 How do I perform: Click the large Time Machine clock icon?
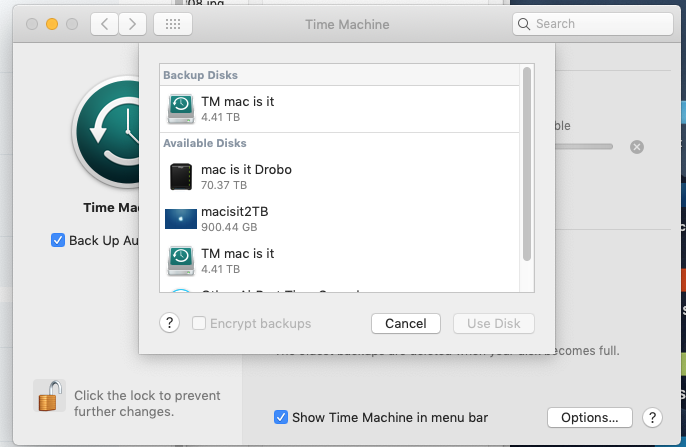(x=106, y=132)
